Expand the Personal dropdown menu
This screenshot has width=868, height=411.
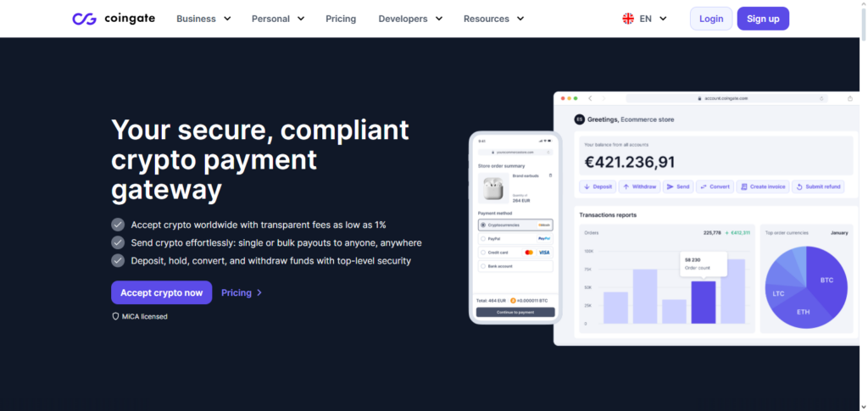pos(277,19)
